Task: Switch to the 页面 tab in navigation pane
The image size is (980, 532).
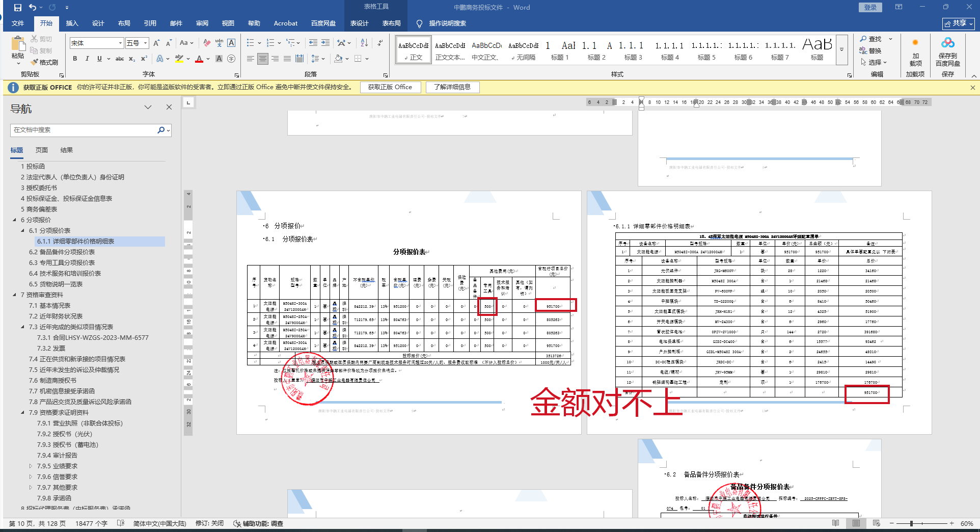Action: [42, 150]
